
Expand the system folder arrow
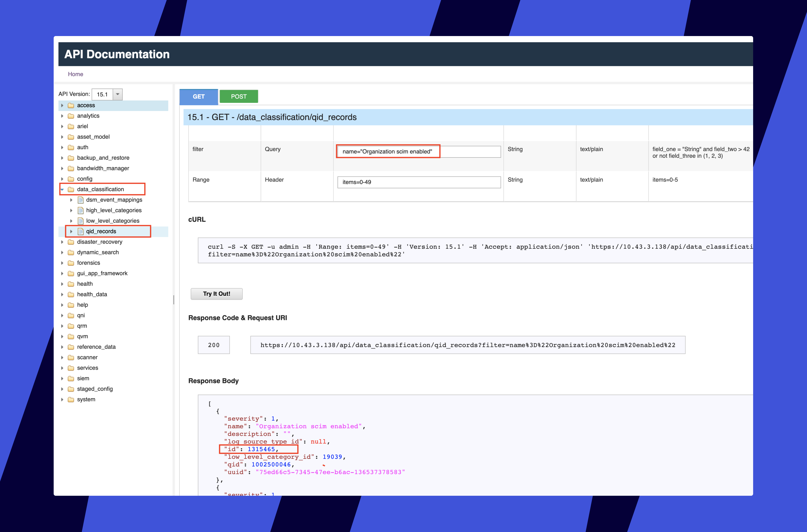[62, 399]
